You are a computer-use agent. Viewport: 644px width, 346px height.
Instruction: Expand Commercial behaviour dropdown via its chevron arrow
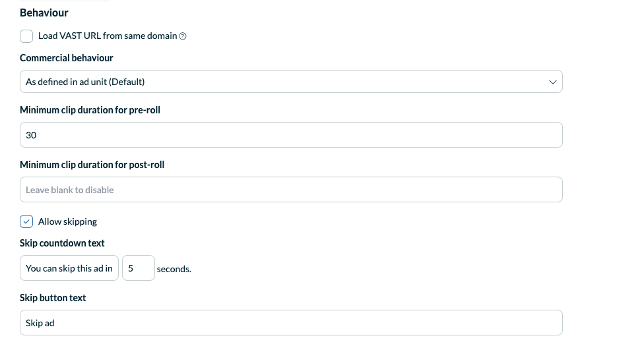coord(553,82)
